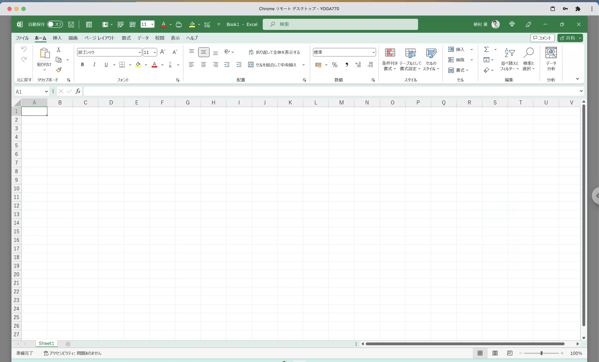
Task: Click the Comments button
Action: point(542,38)
